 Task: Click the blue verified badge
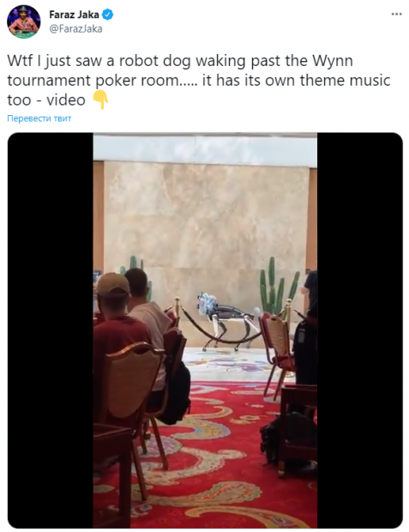(x=108, y=15)
